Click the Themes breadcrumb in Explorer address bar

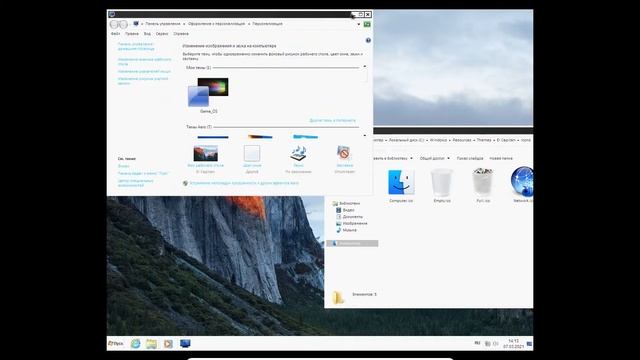click(484, 140)
